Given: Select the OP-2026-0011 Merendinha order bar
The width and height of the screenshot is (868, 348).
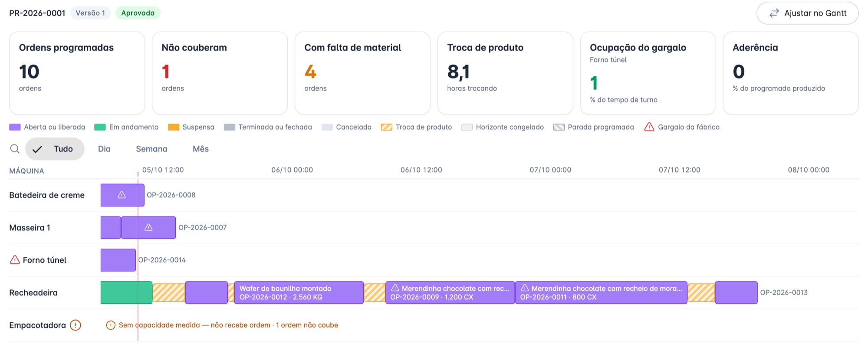Looking at the screenshot, I should 601,292.
